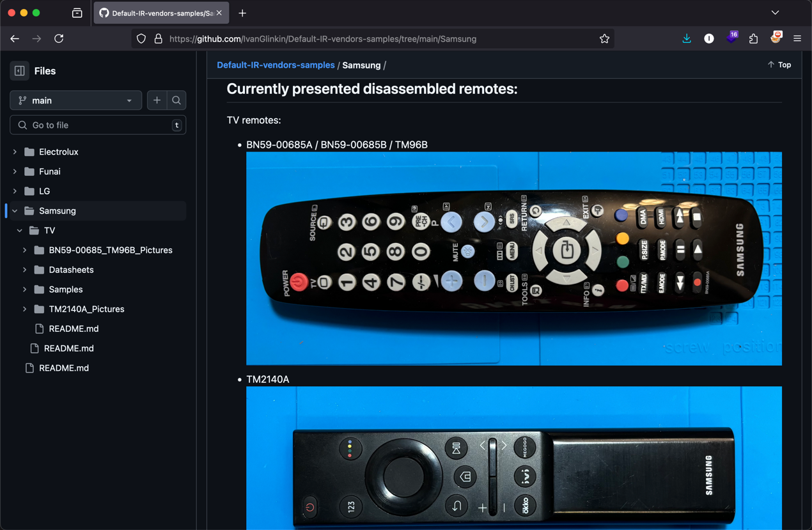
Task: Open the repository root README.md file
Action: click(x=64, y=368)
